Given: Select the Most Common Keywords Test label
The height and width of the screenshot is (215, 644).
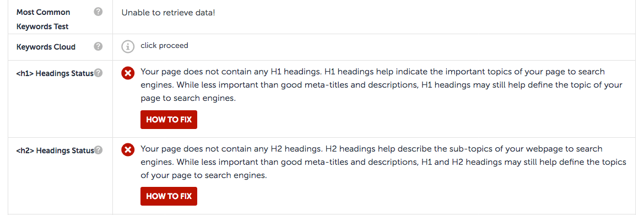Looking at the screenshot, I should [x=43, y=19].
